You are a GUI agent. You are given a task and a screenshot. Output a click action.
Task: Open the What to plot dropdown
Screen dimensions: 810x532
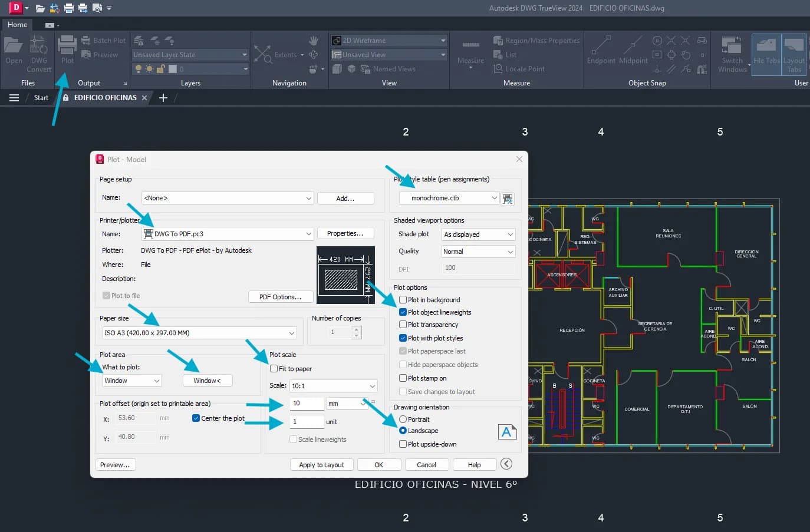[x=132, y=381]
